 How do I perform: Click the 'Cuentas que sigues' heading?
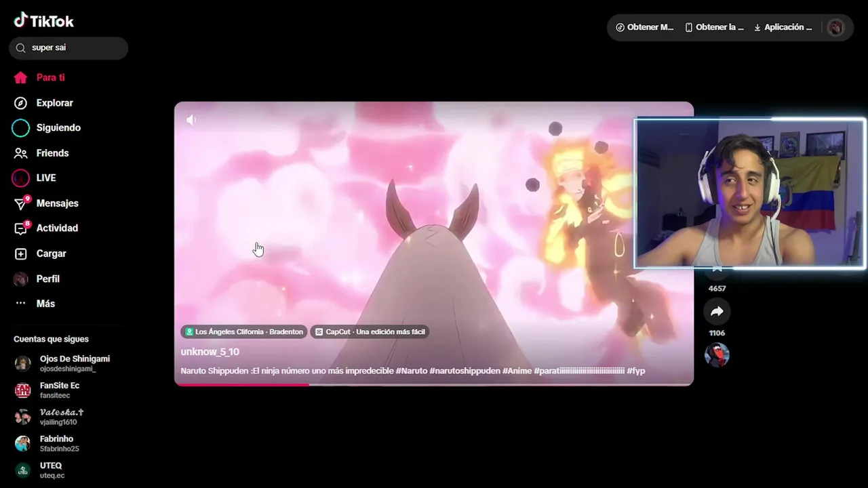click(51, 339)
